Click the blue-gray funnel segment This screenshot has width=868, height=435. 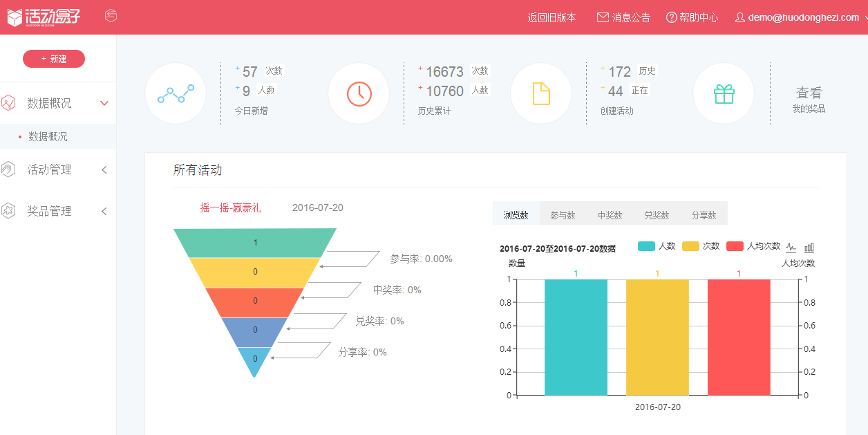coord(255,331)
